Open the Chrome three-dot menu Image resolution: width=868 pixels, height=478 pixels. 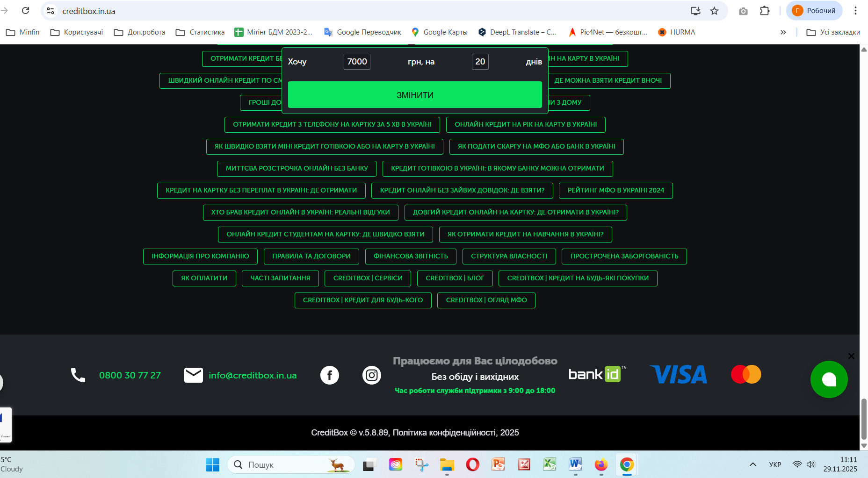click(x=855, y=11)
